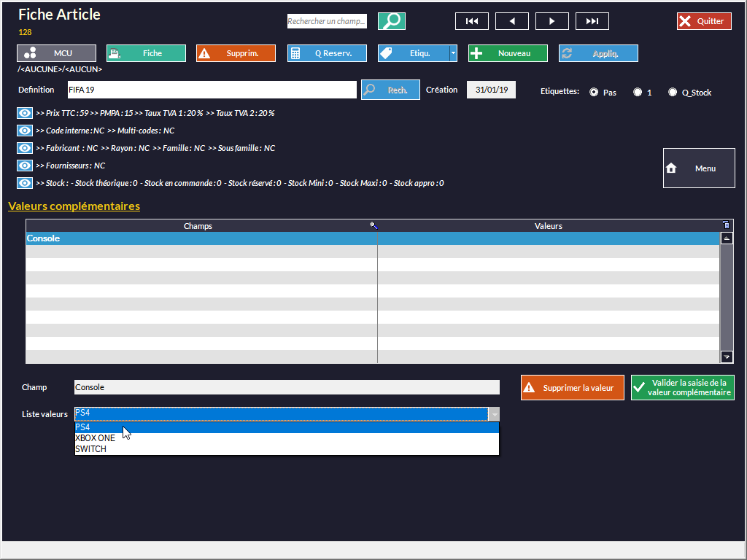The image size is (747, 560).
Task: Open the Menu home button
Action: point(699,168)
